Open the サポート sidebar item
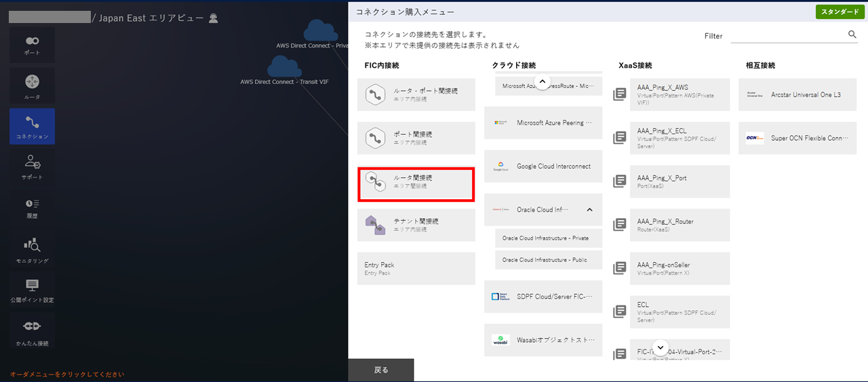Image resolution: width=868 pixels, height=382 pixels. [x=32, y=167]
